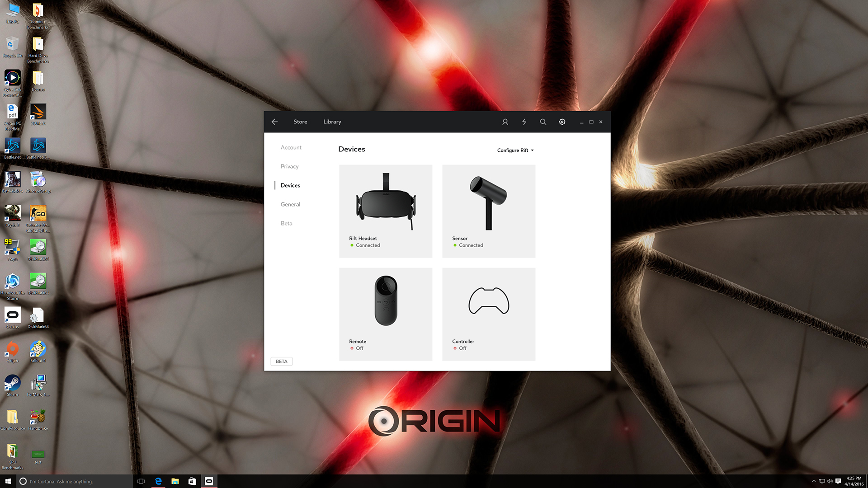Screen dimensions: 868x488
Task: Click the Oculus app taskbar button
Action: click(x=209, y=481)
